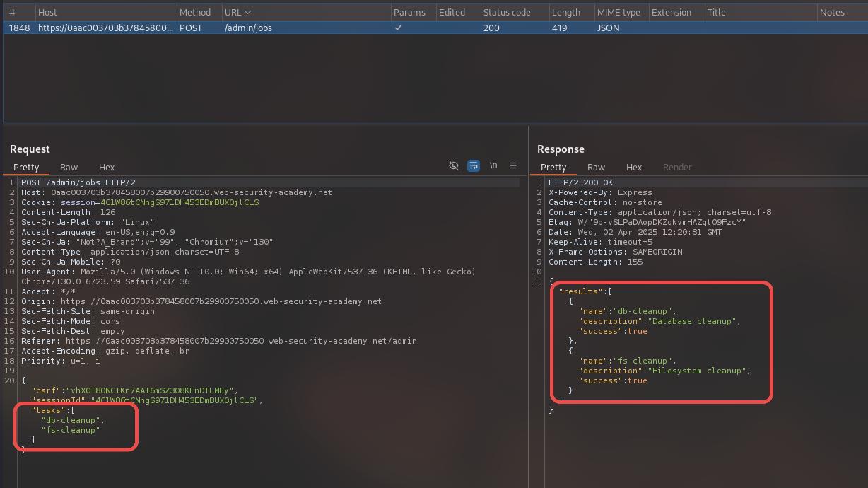Screen dimensions: 868x488
Task: Click the Response Render tab
Action: click(x=676, y=168)
